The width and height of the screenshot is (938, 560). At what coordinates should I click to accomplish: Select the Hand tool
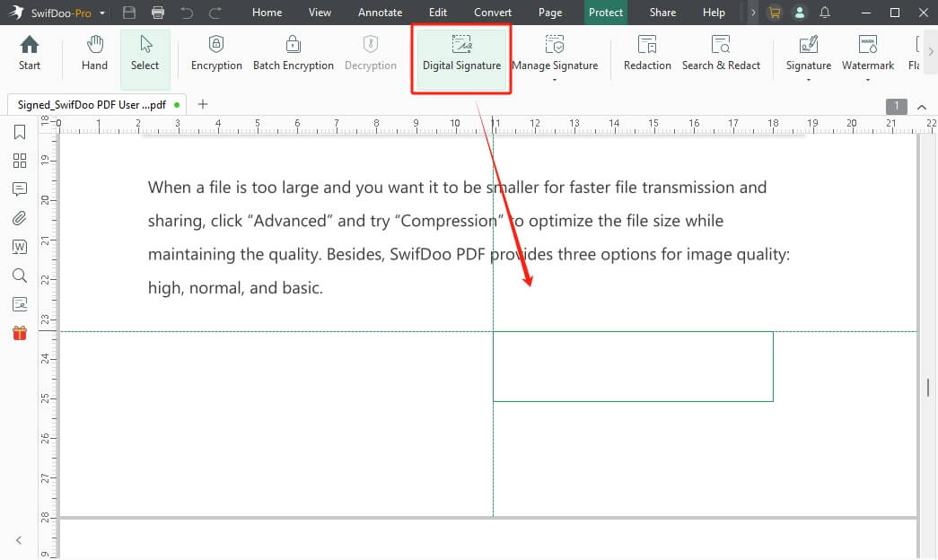tap(94, 53)
